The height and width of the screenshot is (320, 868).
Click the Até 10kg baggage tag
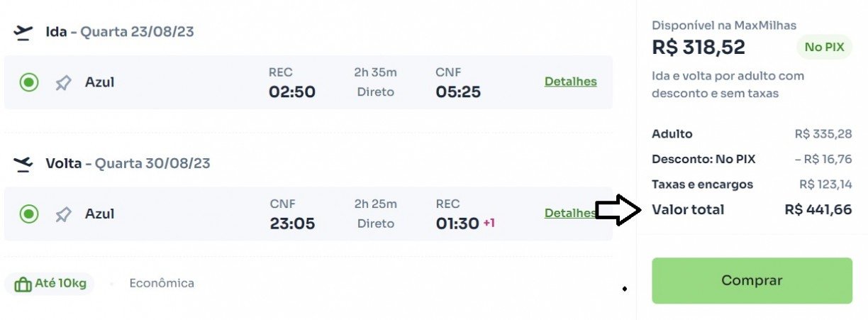(x=50, y=284)
